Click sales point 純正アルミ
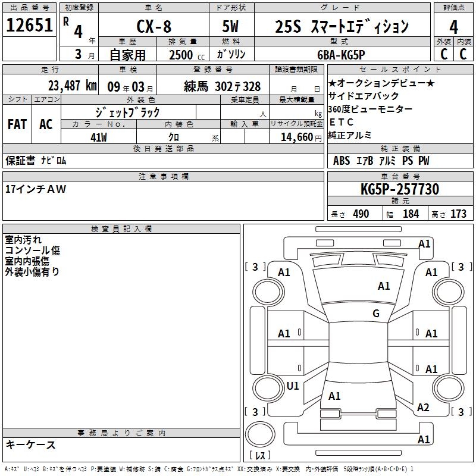The image size is (476, 476). pyautogui.click(x=350, y=135)
